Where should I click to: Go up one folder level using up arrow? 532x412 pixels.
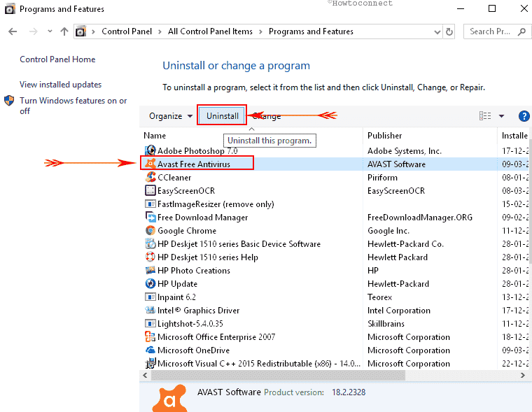(64, 31)
